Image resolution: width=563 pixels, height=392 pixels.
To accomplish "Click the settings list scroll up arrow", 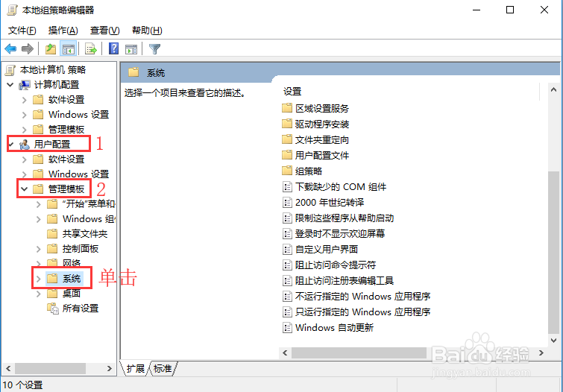I will (x=553, y=89).
